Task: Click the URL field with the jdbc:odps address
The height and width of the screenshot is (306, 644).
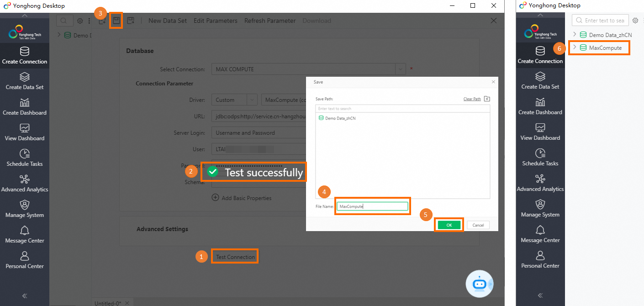Action: pos(259,116)
